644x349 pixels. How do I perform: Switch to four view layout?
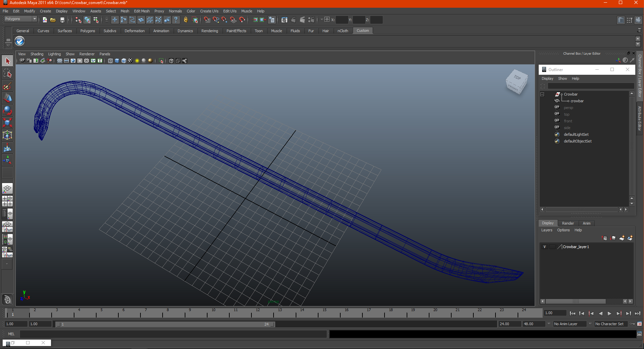(x=7, y=201)
